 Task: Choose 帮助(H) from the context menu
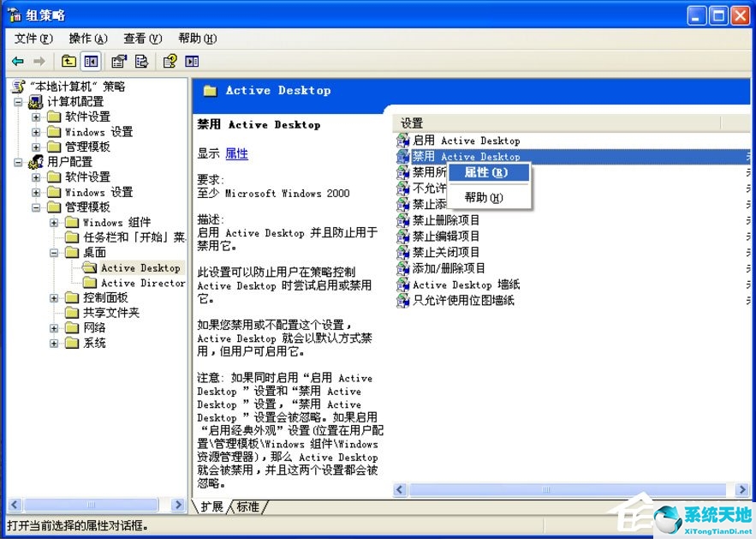click(x=485, y=197)
